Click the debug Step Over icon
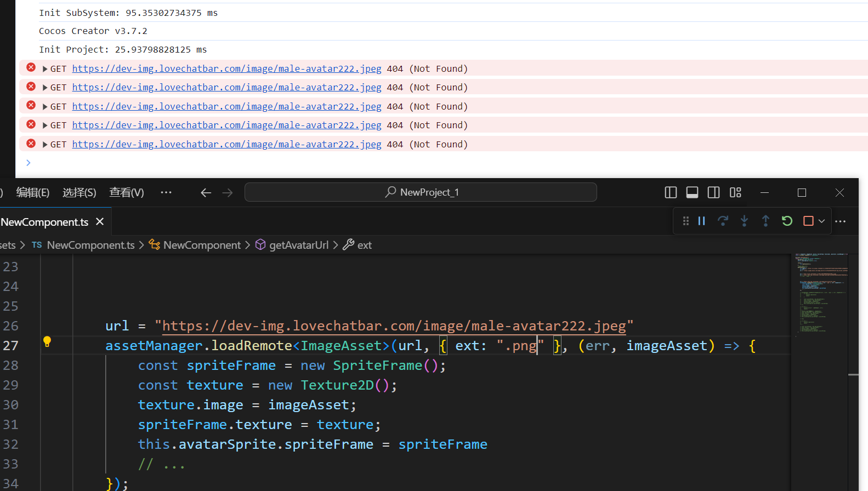This screenshot has width=868, height=491. coord(723,221)
